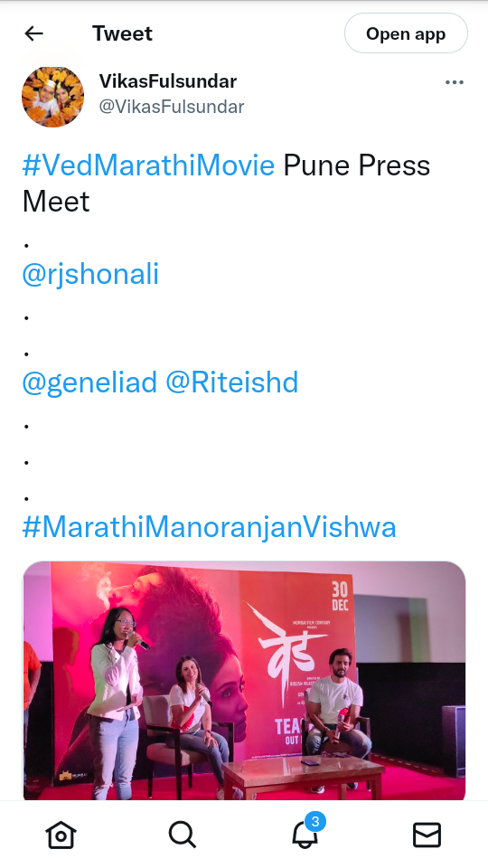488x868 pixels.
Task: Open @Riteishd's profile link
Action: click(x=232, y=382)
